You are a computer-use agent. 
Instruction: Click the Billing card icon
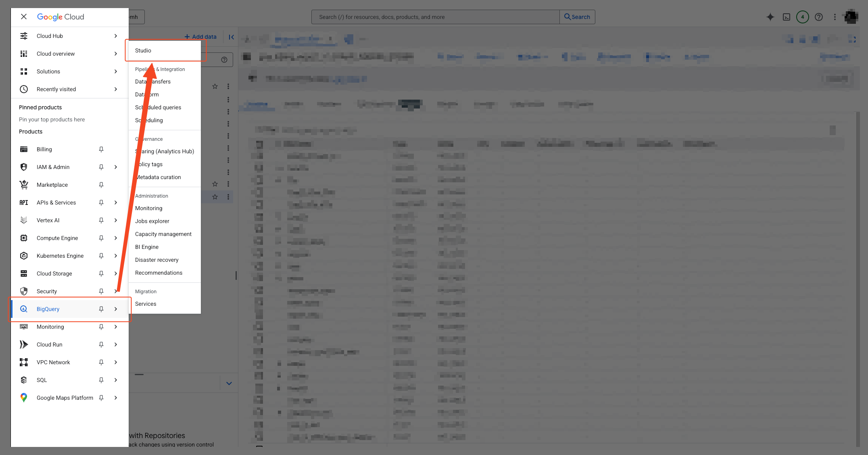[x=24, y=149]
